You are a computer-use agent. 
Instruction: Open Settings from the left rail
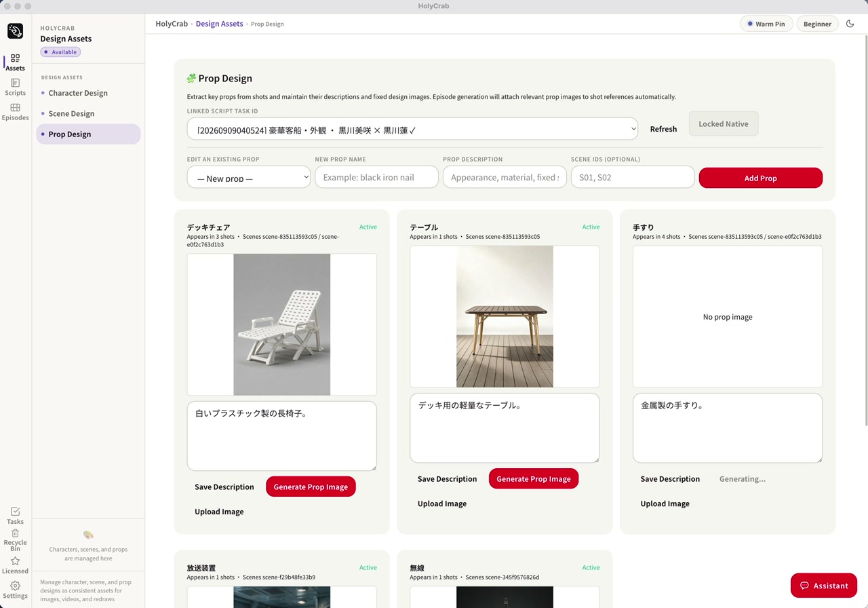(15, 590)
